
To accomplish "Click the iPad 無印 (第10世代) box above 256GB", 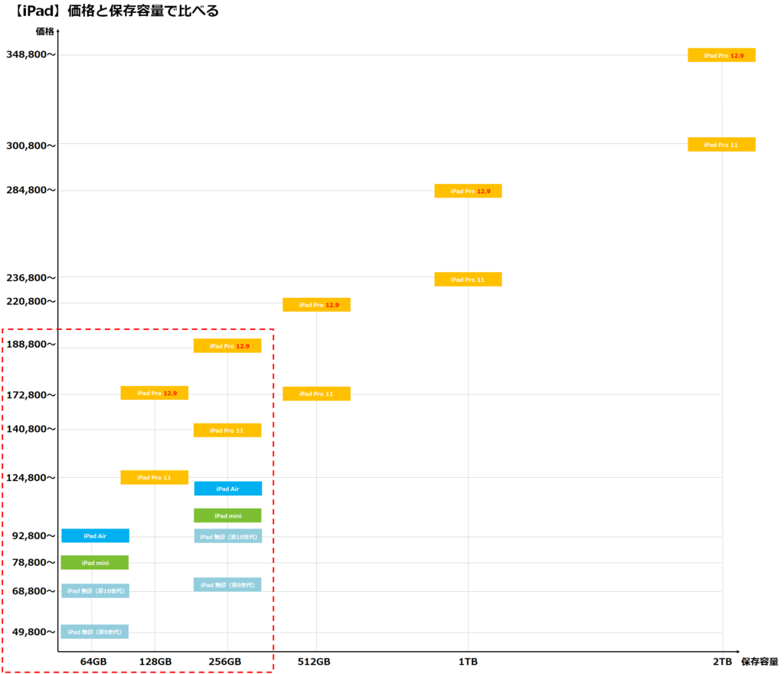I will (x=228, y=536).
